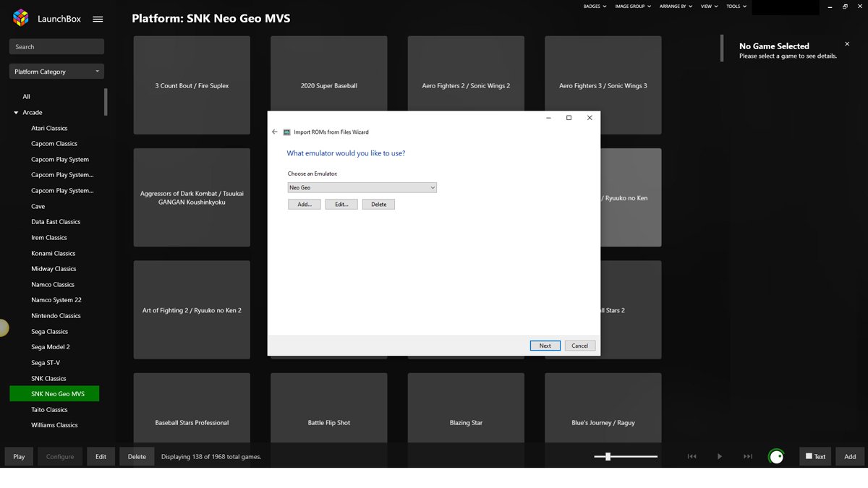This screenshot has width=868, height=488.
Task: Select the 3 Count Bout / Fire Suplex tile
Action: tap(192, 85)
